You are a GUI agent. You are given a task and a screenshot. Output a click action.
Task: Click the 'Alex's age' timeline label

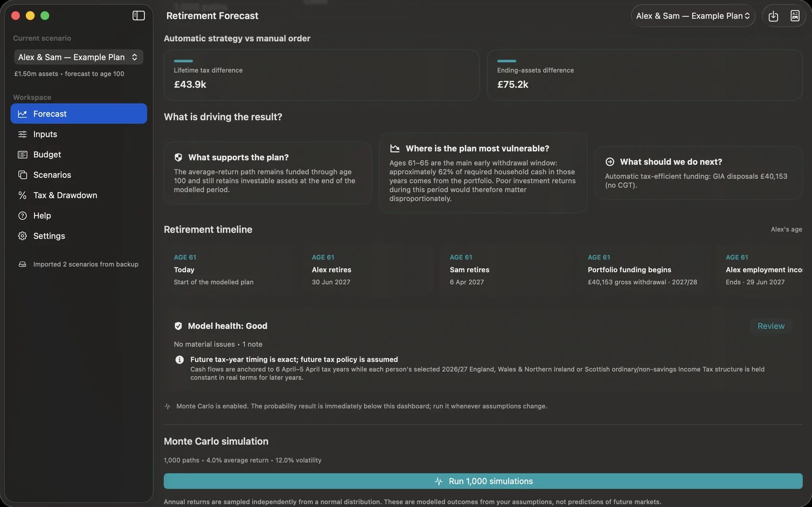pyautogui.click(x=786, y=230)
